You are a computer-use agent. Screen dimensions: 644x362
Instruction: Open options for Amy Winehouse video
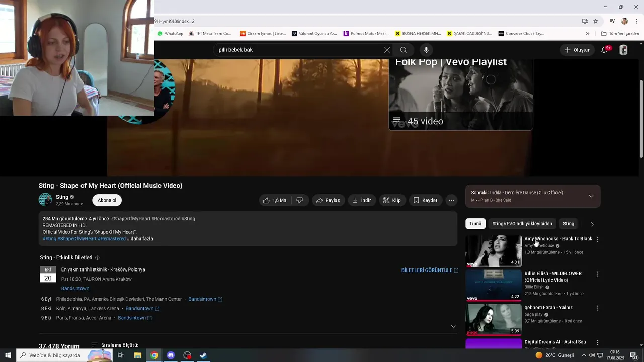598,239
